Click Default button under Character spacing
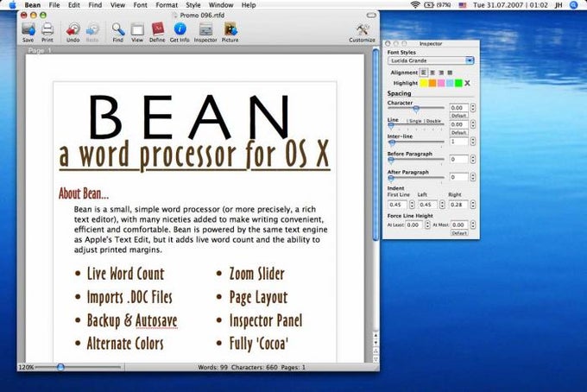Screen dimensions: 587x392 point(458,116)
